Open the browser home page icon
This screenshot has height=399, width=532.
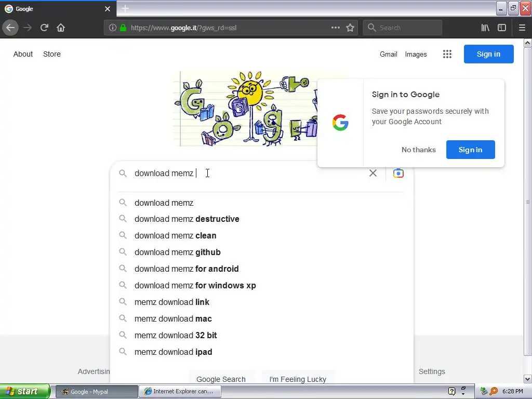coord(61,28)
